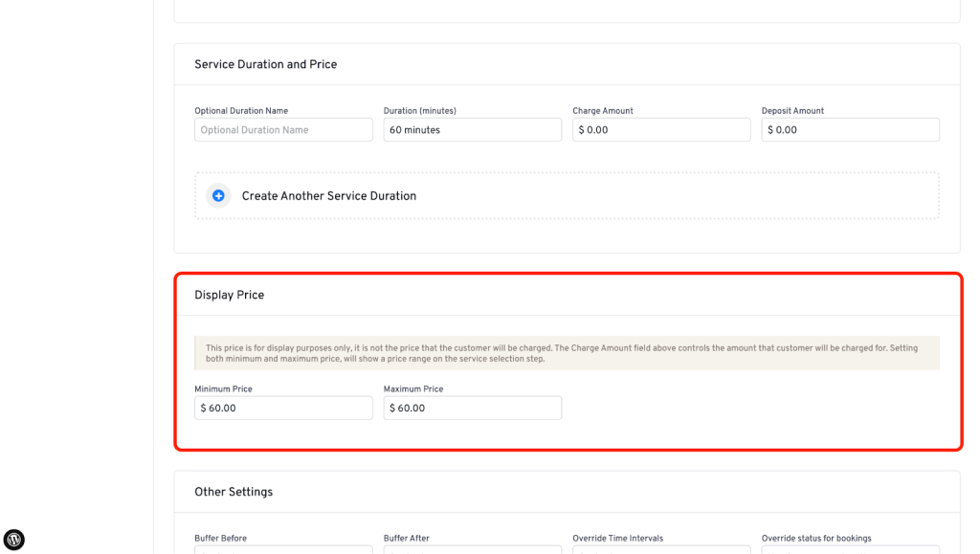
Task: Click the Minimum Price label text
Action: 223,389
